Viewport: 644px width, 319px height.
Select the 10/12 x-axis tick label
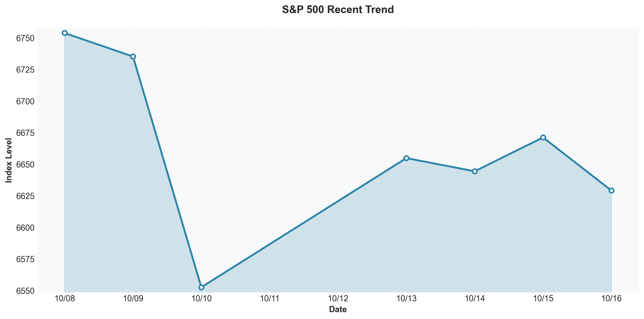[x=338, y=299]
